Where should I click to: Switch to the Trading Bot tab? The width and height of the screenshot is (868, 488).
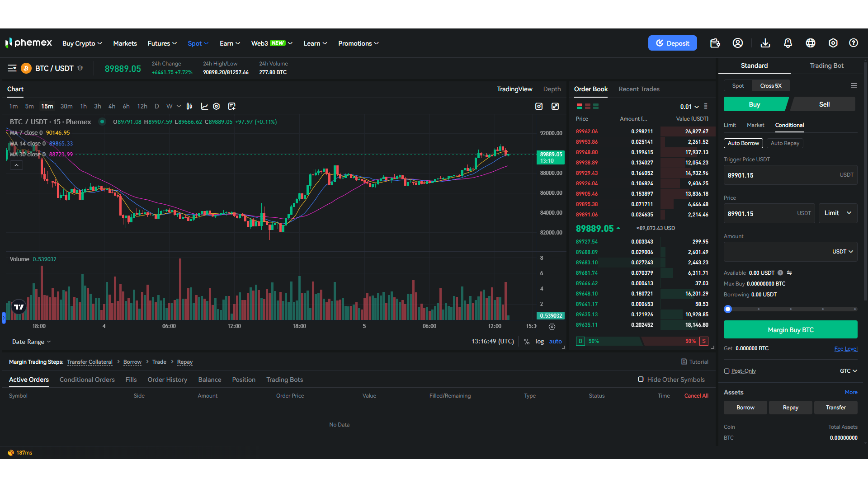pyautogui.click(x=826, y=66)
